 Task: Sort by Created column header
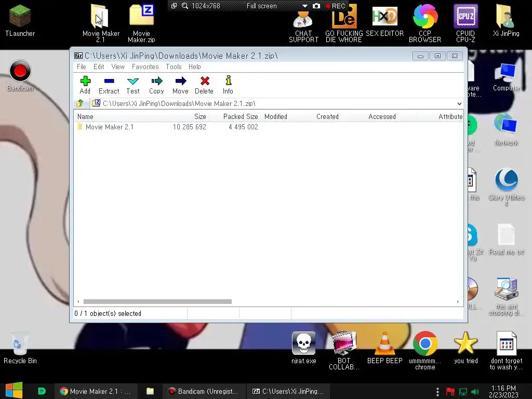pos(339,116)
